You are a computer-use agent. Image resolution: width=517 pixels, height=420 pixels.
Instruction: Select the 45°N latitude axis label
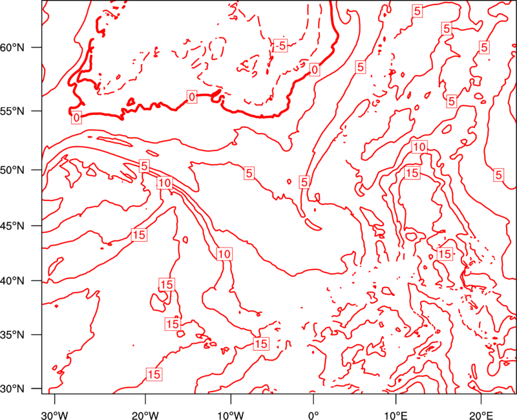point(12,226)
